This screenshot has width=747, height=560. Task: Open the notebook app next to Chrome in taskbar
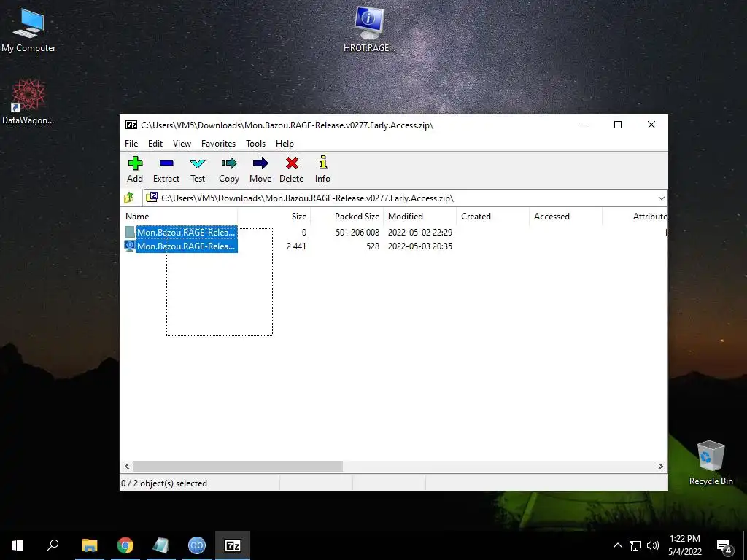coord(161,545)
